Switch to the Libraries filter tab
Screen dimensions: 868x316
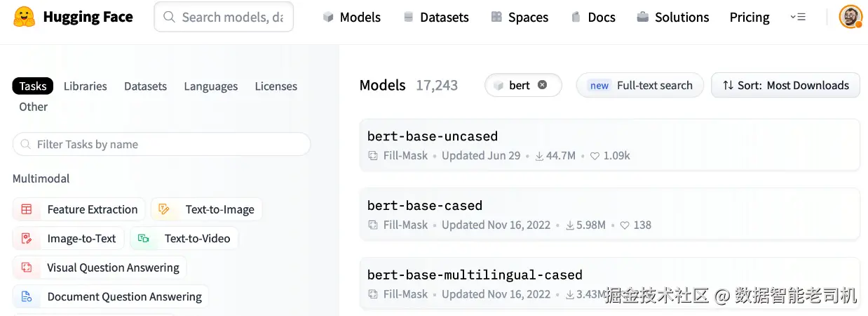click(85, 86)
